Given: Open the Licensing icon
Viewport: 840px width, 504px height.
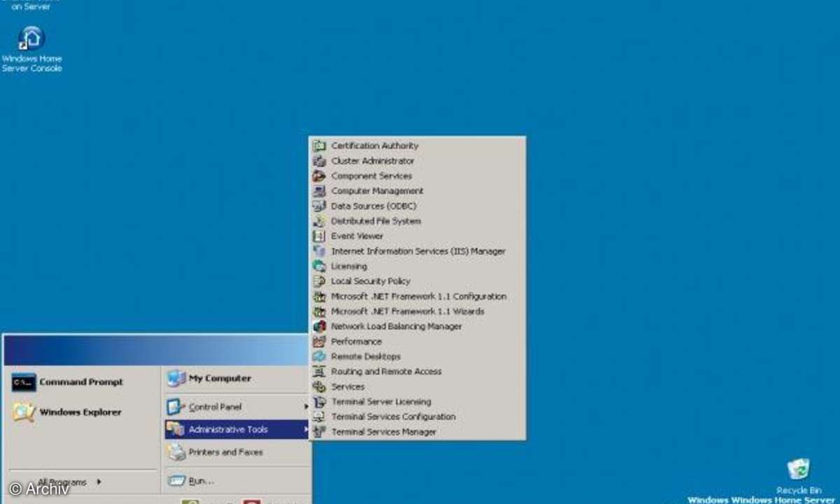Looking at the screenshot, I should pyautogui.click(x=319, y=266).
